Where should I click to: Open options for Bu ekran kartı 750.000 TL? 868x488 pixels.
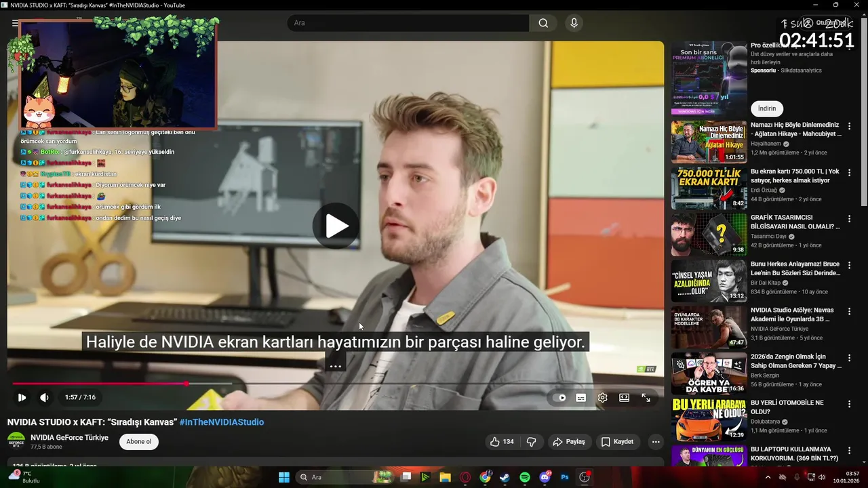click(849, 173)
